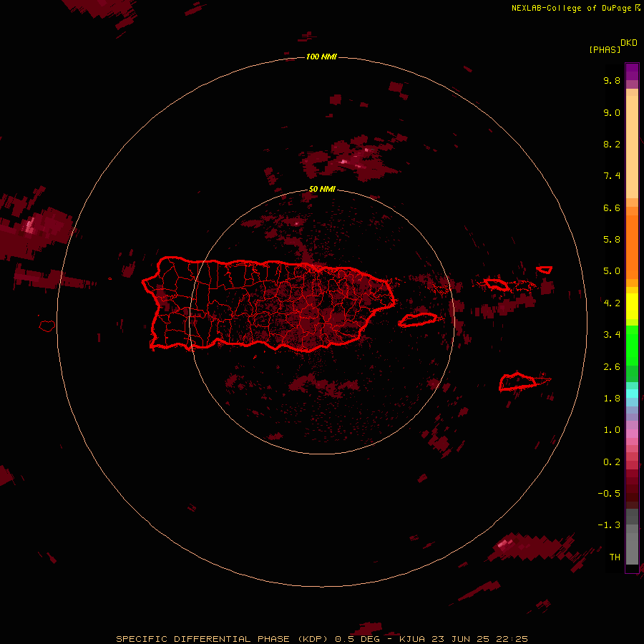Click the -1.3 scale value
Screen dimensions: 644x644
pos(609,525)
